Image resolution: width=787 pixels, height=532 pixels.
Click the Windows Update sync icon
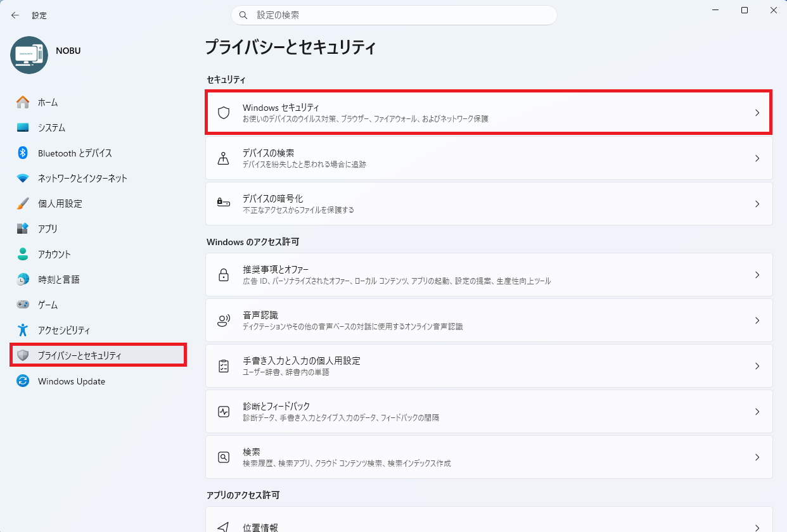pyautogui.click(x=23, y=381)
